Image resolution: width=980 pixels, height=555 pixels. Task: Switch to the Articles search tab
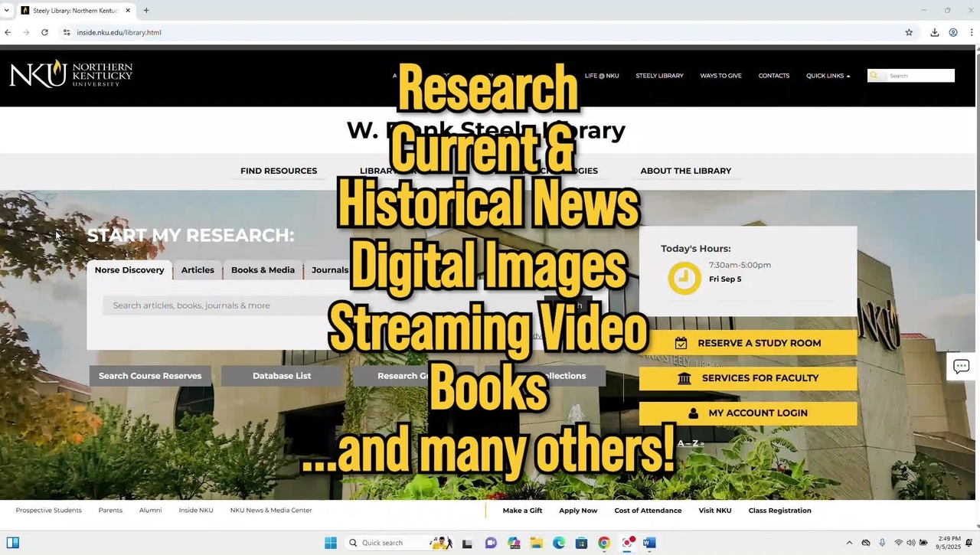pyautogui.click(x=198, y=270)
